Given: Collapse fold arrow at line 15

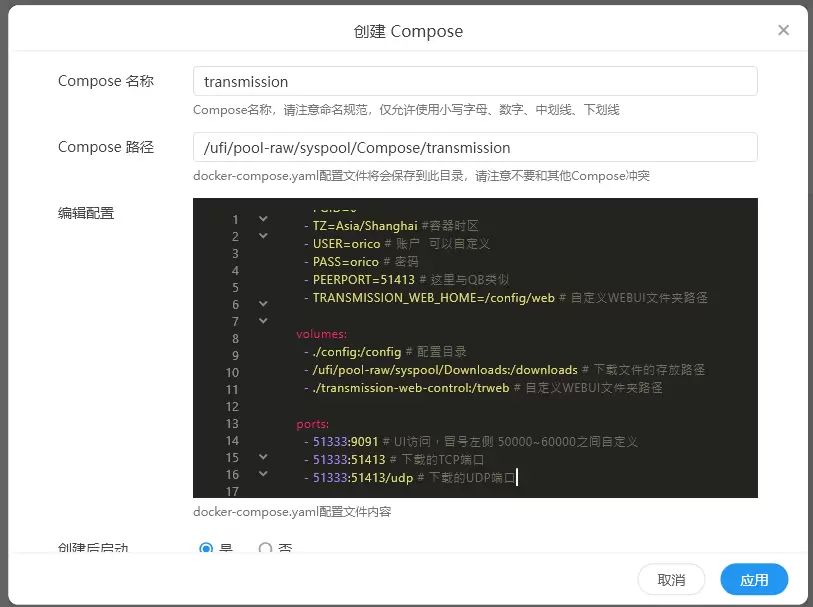Looking at the screenshot, I should 263,456.
